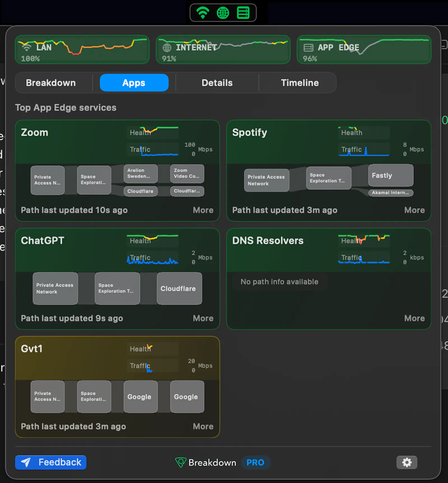Click the PRO badge
This screenshot has width=448, height=483.
[x=256, y=462]
